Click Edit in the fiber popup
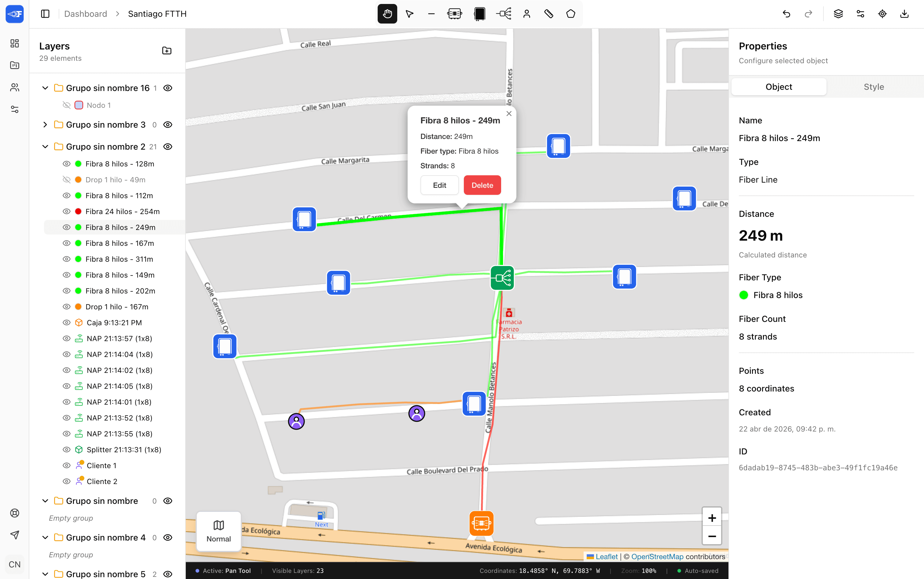This screenshot has height=579, width=924. click(439, 185)
